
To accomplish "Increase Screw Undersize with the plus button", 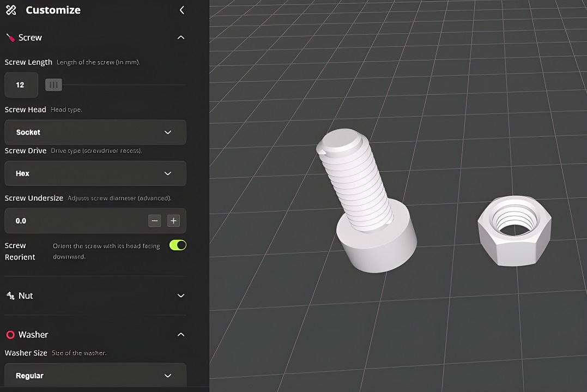I will [173, 221].
